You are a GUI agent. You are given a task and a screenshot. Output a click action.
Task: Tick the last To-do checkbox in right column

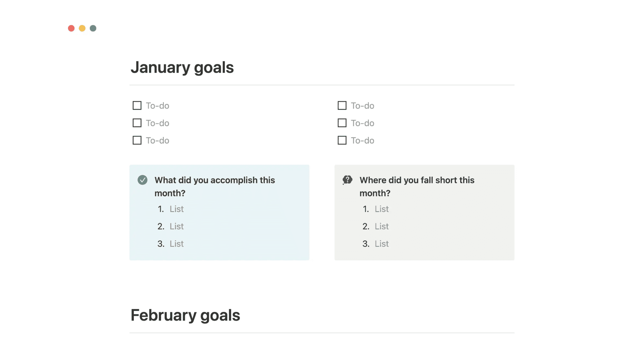pos(342,140)
